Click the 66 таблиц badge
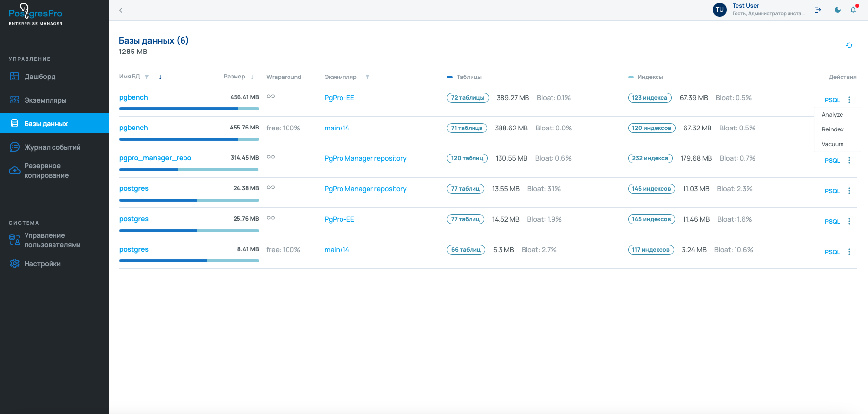 466,250
